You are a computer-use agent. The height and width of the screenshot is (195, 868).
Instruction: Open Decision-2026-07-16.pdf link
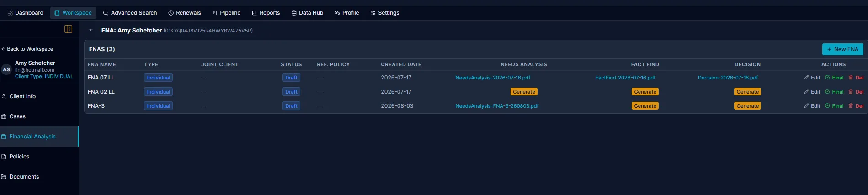point(728,78)
